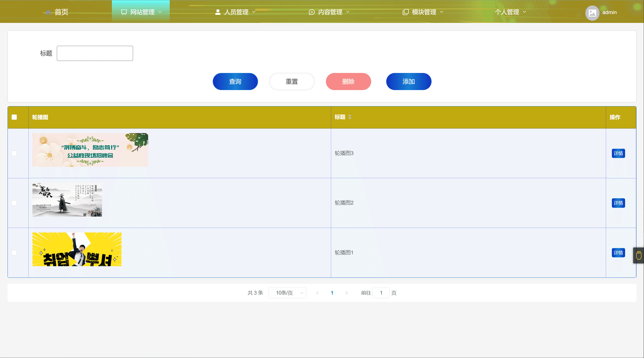
Task: Click the home icon beside 首页
Action: pyautogui.click(x=48, y=12)
